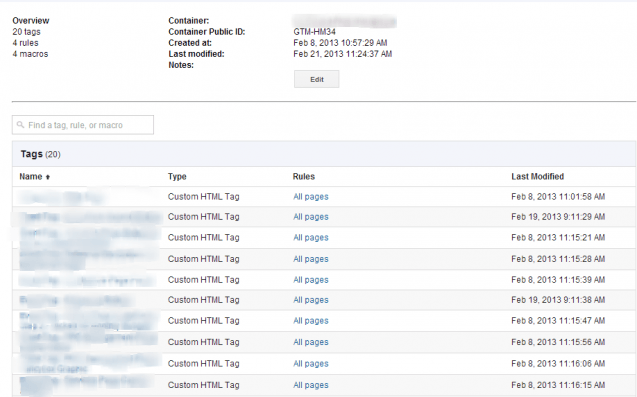Click Custom HTML Tag in the 11:01:58 AM row
The width and height of the screenshot is (637, 397).
[204, 197]
